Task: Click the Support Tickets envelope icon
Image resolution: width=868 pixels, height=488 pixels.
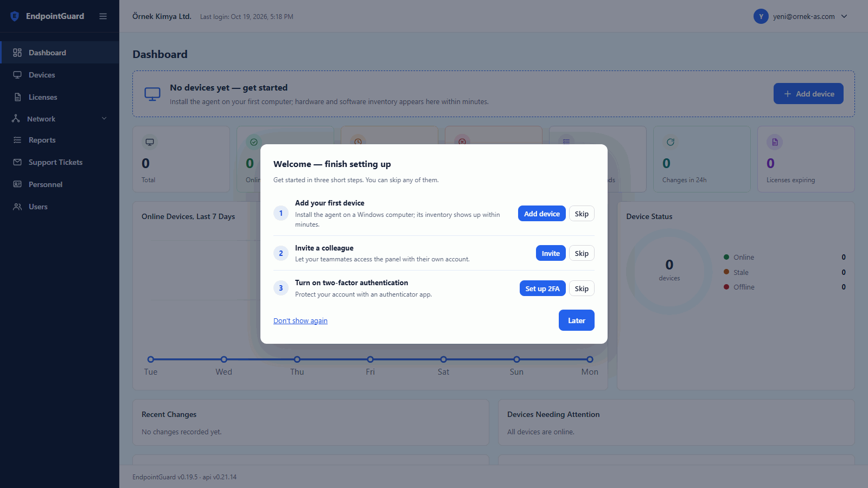Action: pos(17,162)
